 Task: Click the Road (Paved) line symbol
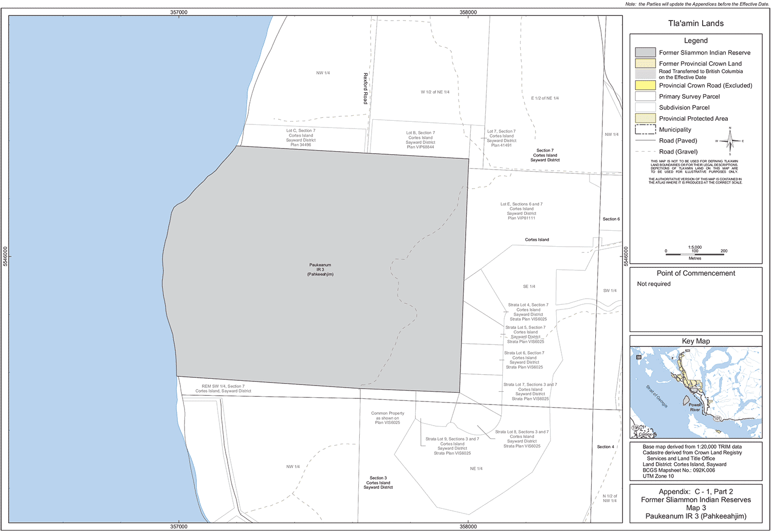coord(645,140)
